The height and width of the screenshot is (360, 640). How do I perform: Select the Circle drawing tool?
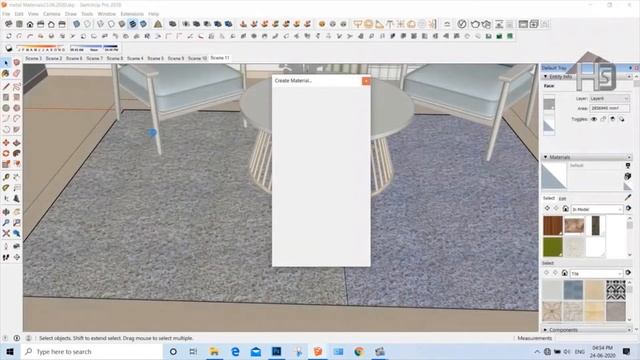tap(6, 108)
